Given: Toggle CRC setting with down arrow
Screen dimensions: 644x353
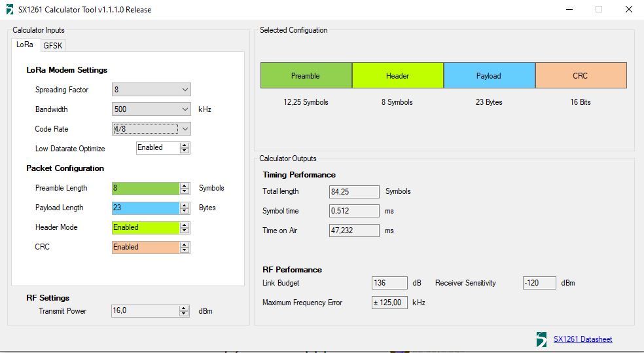Looking at the screenshot, I should (x=185, y=250).
